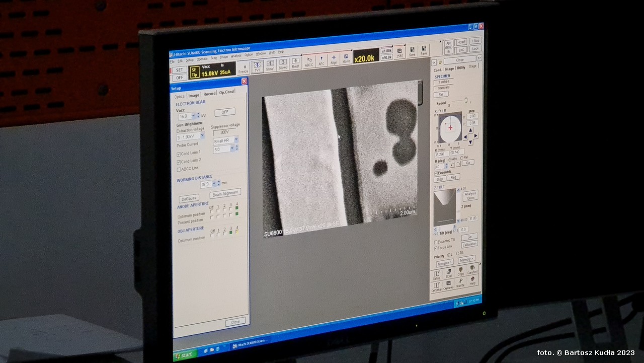The width and height of the screenshot is (644, 363).
Task: Move stage right with arrow
Action: 475,135
